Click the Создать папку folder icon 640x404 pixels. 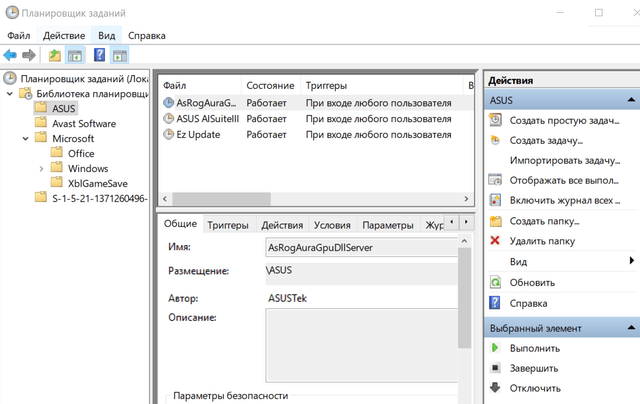[496, 221]
